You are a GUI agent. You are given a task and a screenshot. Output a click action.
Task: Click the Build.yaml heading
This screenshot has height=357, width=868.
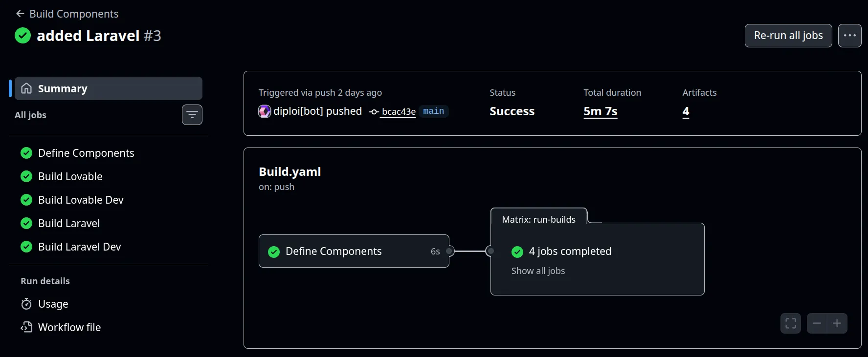click(x=290, y=171)
